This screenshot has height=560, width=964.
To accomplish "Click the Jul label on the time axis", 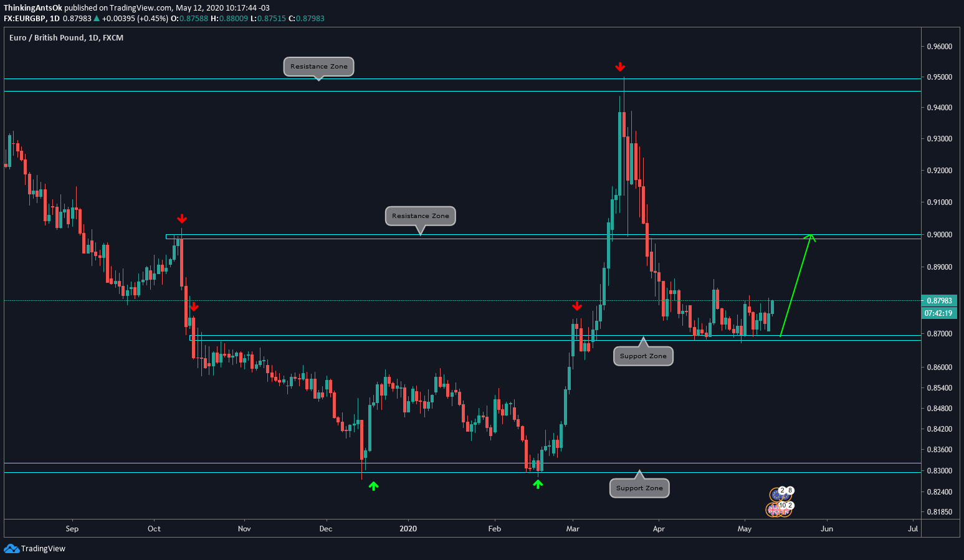I will coord(913,529).
